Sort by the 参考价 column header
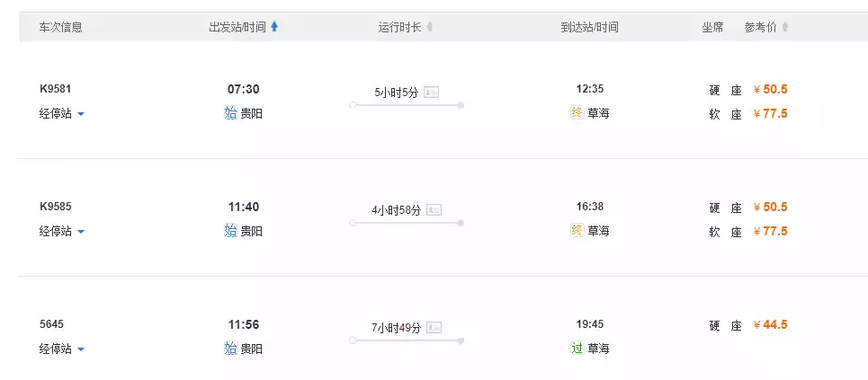 760,27
